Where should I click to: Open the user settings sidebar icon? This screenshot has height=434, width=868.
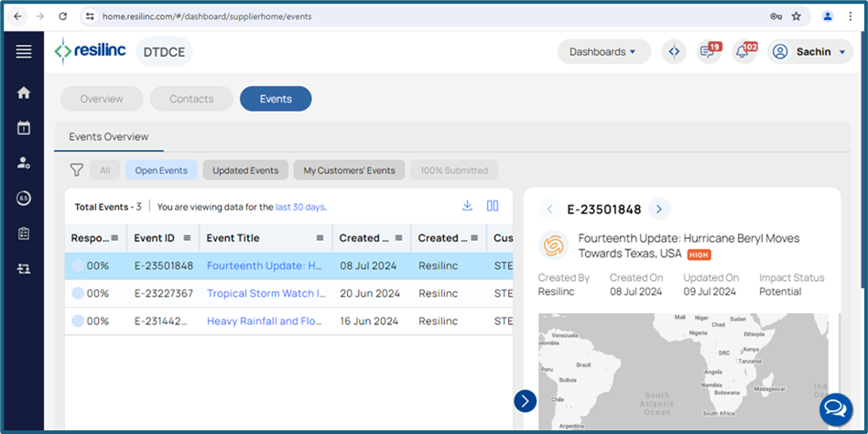(x=24, y=163)
